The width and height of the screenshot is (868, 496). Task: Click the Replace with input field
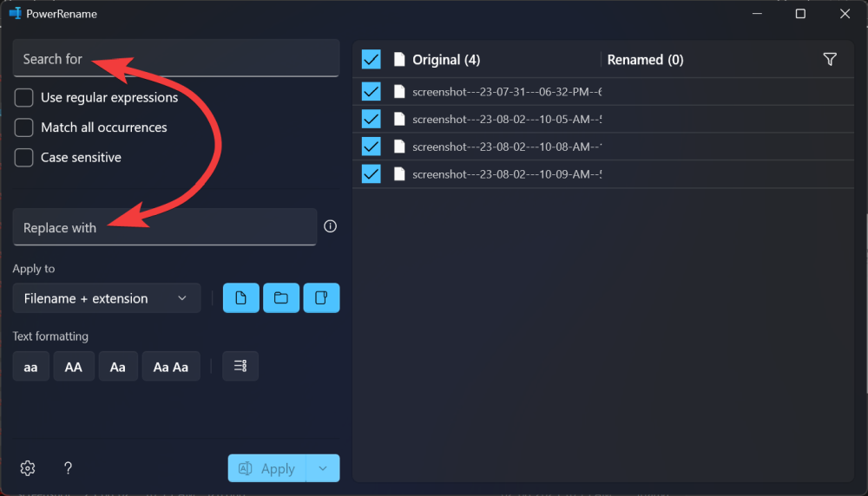(164, 226)
